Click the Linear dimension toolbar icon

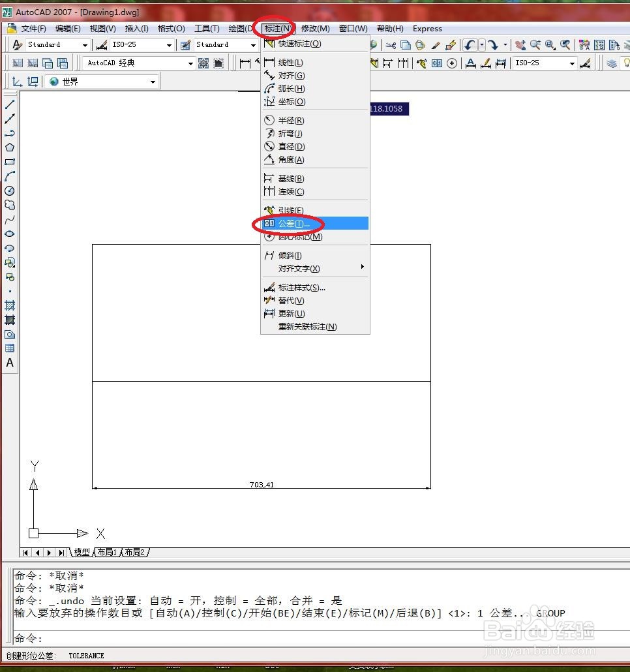point(245,63)
